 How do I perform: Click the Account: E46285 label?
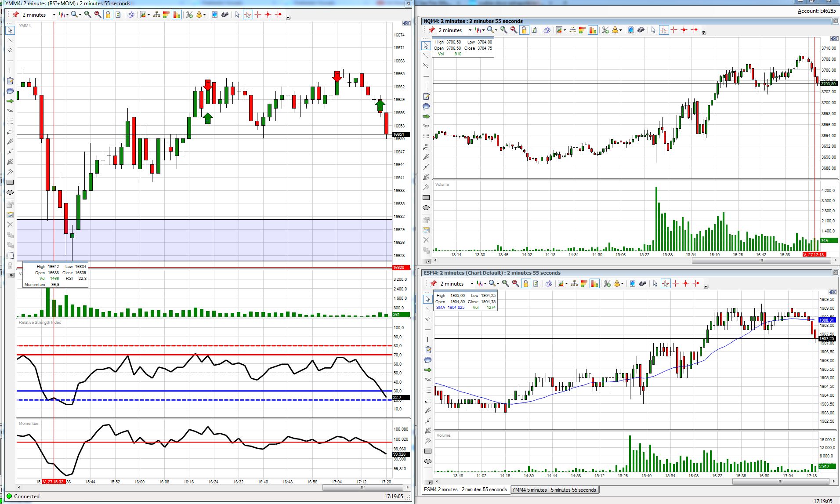[x=816, y=11]
